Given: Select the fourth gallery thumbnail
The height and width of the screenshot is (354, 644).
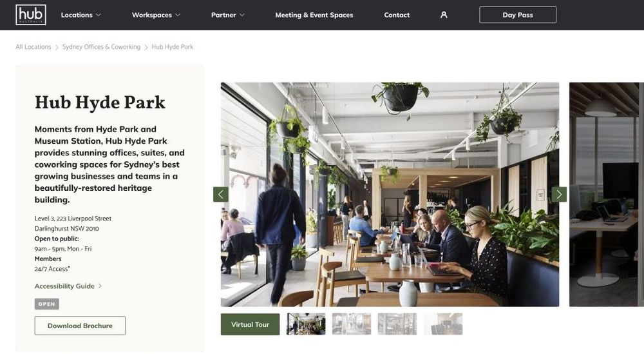Looking at the screenshot, I should (443, 324).
